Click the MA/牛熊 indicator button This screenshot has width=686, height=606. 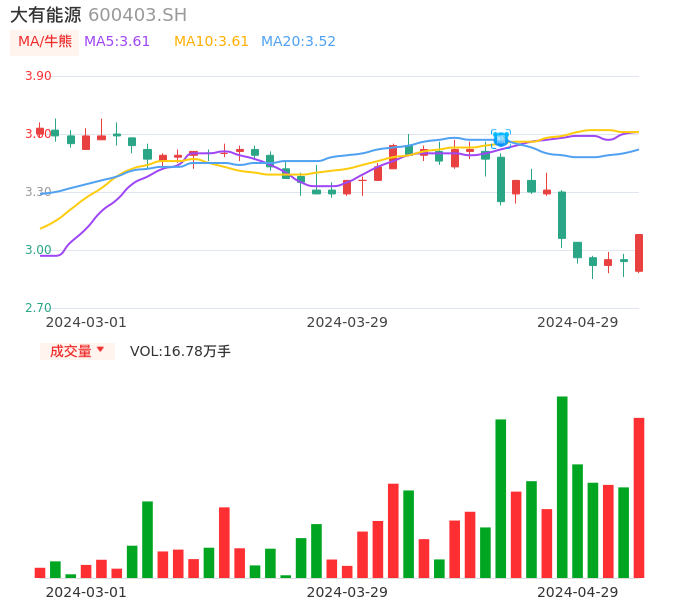[44, 42]
